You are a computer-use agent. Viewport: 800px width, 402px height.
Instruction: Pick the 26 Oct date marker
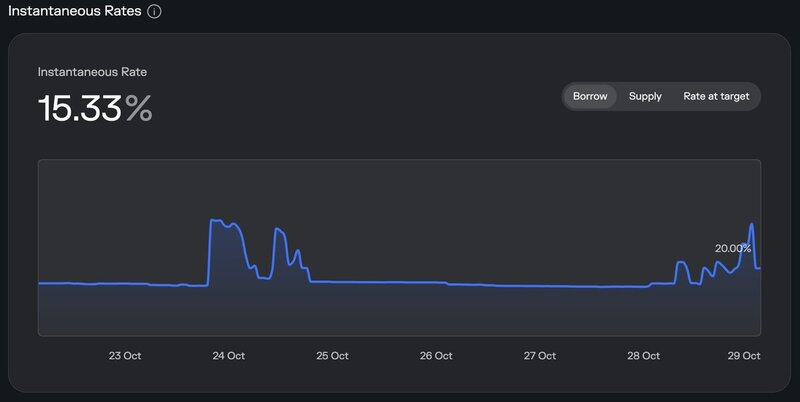[x=436, y=355]
